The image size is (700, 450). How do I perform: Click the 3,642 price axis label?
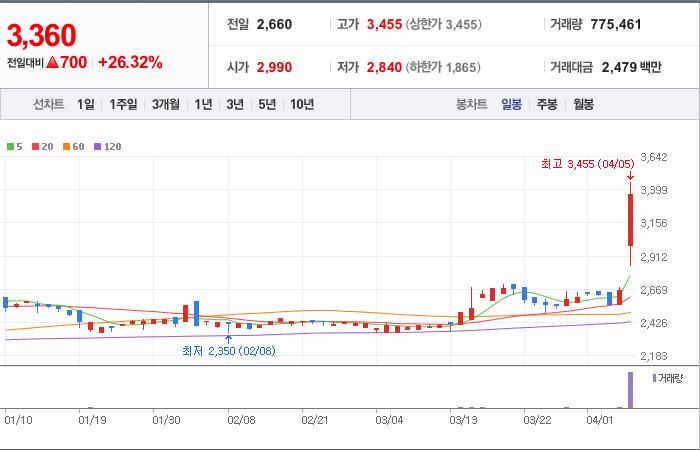654,157
